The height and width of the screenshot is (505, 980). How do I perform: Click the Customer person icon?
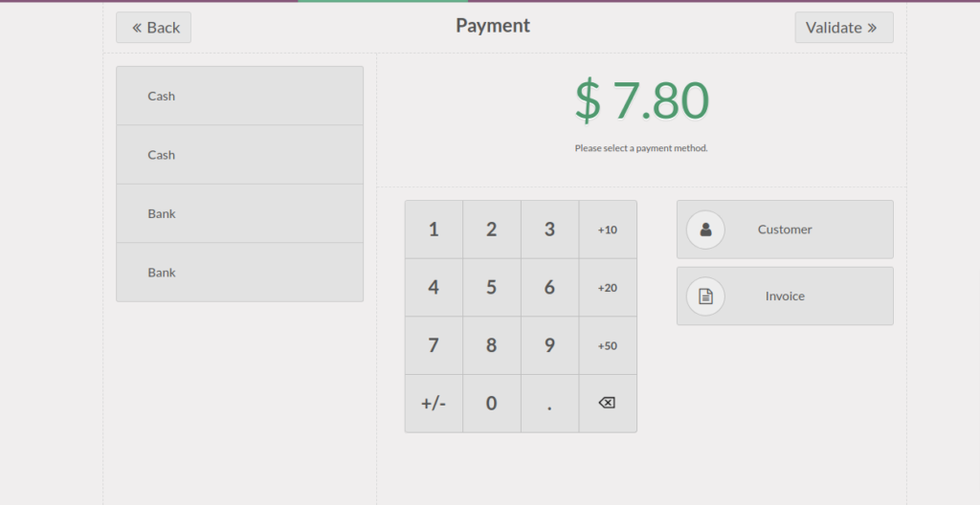tap(705, 230)
